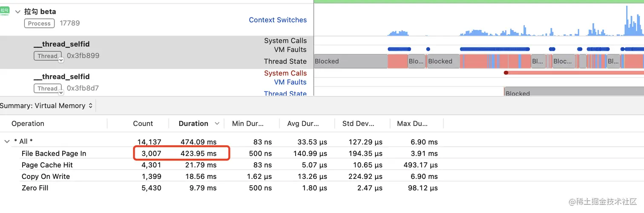Image resolution: width=644 pixels, height=213 pixels.
Task: Click the 140.99 µs average cell
Action: (310, 153)
